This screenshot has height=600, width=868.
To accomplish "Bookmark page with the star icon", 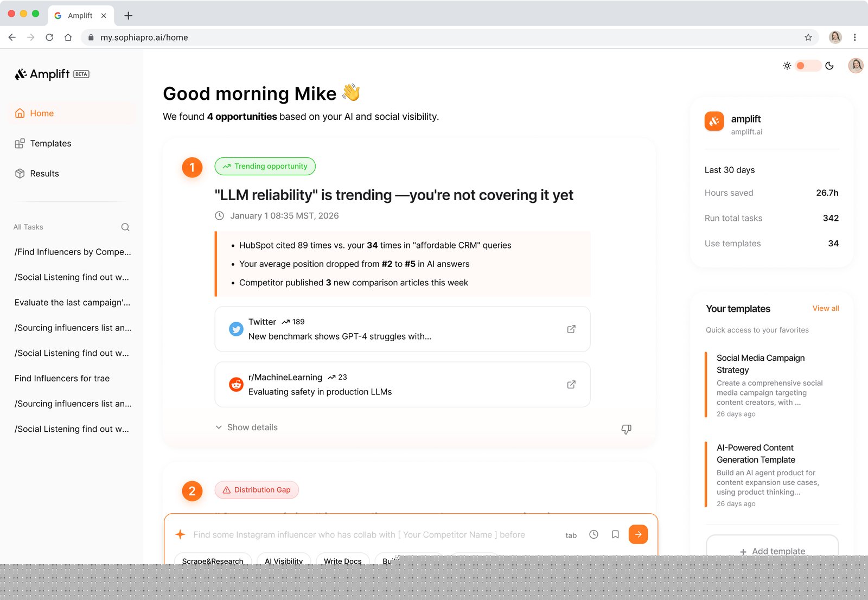I will pos(808,37).
